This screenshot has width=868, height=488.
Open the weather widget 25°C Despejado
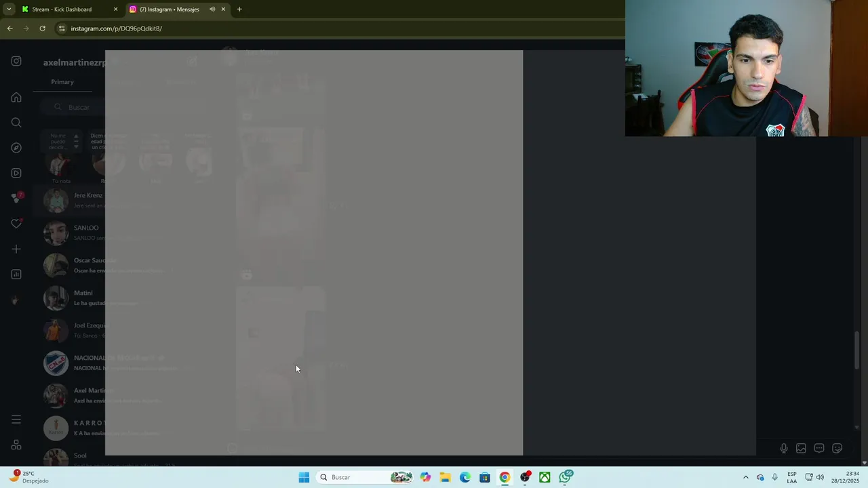(28, 477)
